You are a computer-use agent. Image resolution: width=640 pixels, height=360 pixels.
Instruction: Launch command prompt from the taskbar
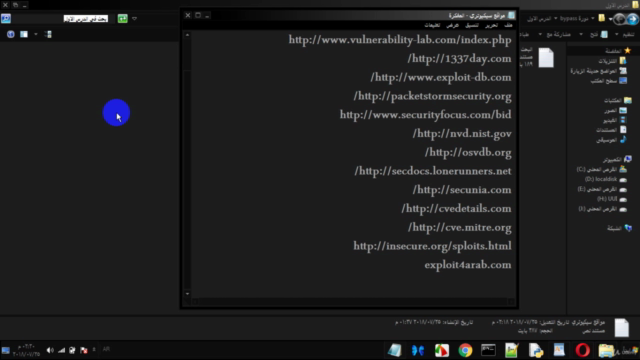tap(488, 350)
